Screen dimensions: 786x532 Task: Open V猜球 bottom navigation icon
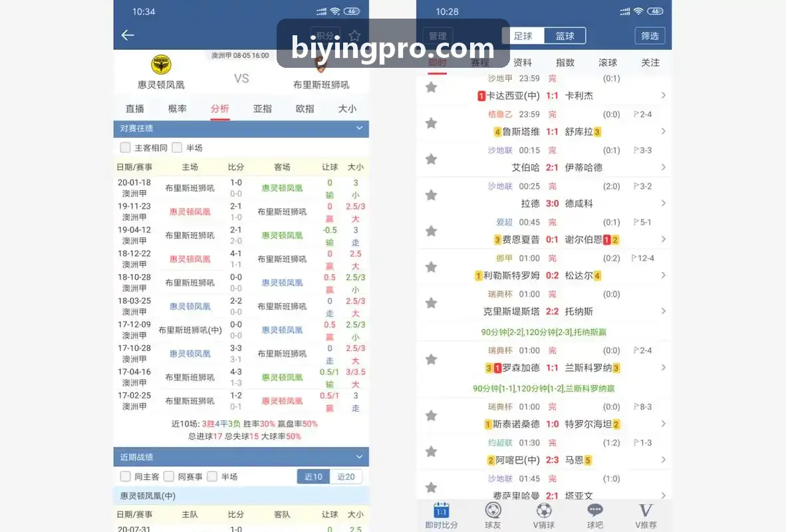(x=544, y=511)
